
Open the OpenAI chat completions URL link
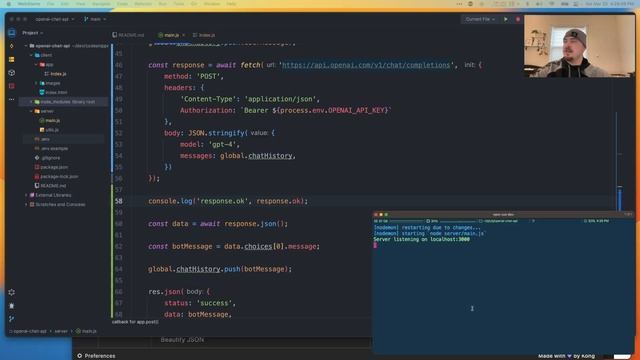(x=366, y=65)
